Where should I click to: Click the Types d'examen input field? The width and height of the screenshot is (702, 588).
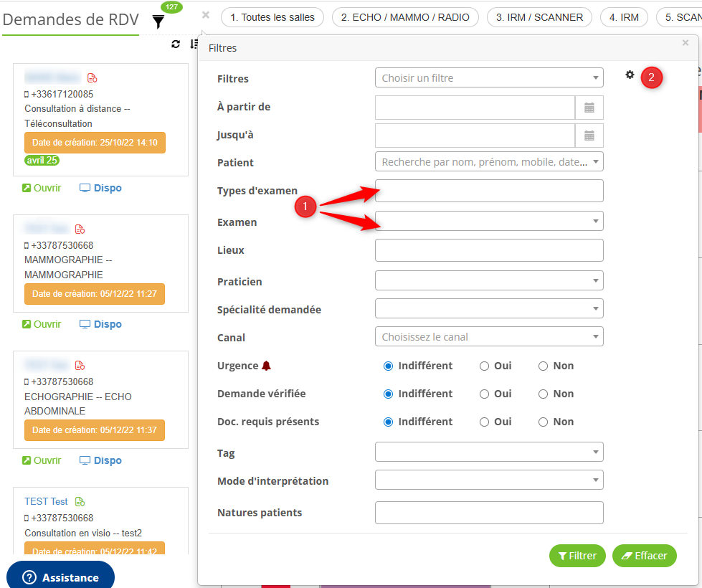pos(489,191)
